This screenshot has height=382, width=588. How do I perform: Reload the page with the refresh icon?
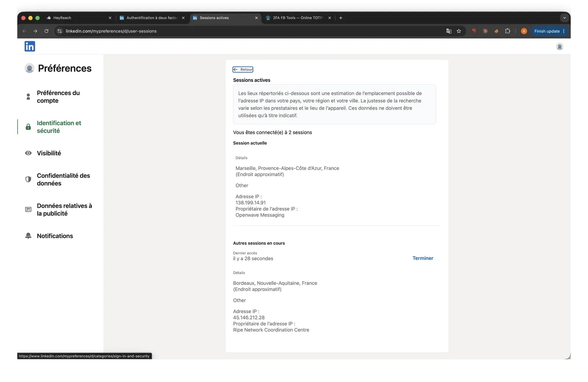(x=46, y=31)
